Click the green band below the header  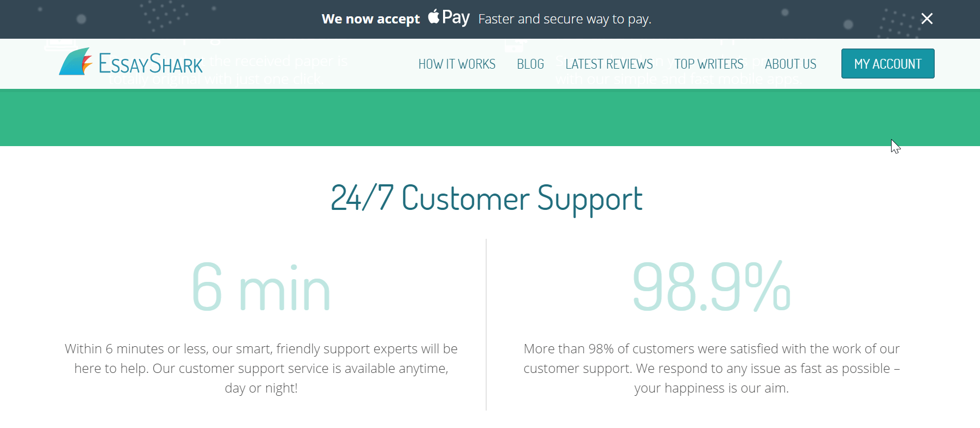click(490, 117)
